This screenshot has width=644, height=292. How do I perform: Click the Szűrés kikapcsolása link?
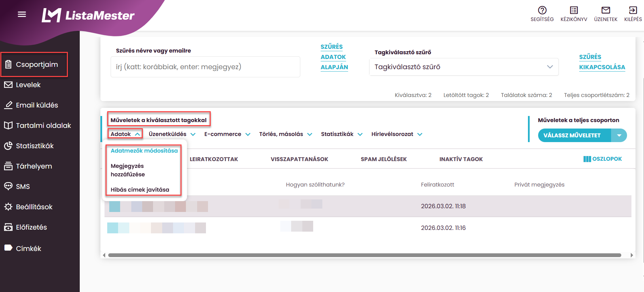(x=602, y=62)
